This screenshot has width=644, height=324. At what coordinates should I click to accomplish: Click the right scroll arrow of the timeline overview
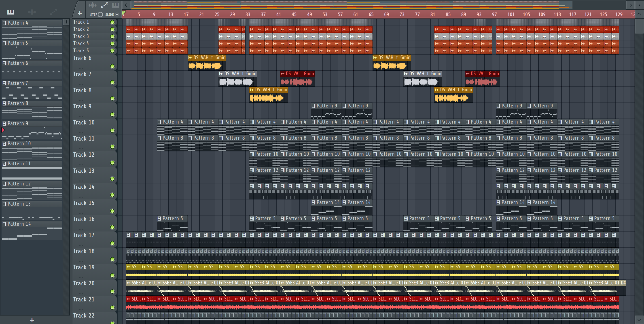pos(631,5)
